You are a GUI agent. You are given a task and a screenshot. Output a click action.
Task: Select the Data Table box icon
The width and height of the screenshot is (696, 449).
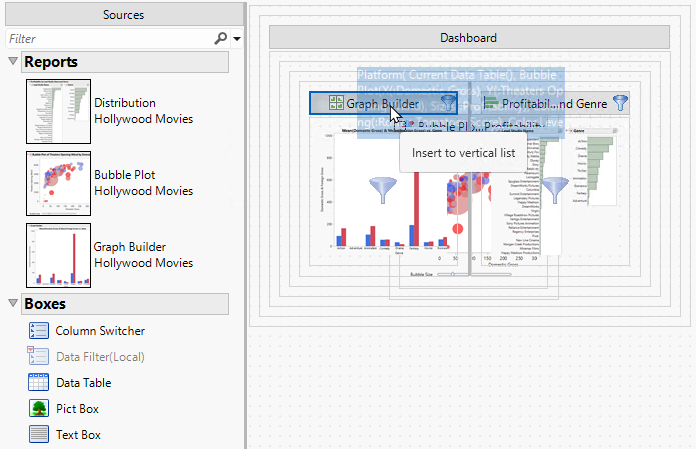[39, 382]
